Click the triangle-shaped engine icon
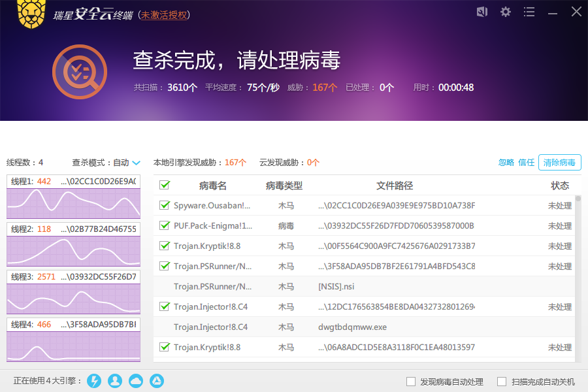 [157, 381]
